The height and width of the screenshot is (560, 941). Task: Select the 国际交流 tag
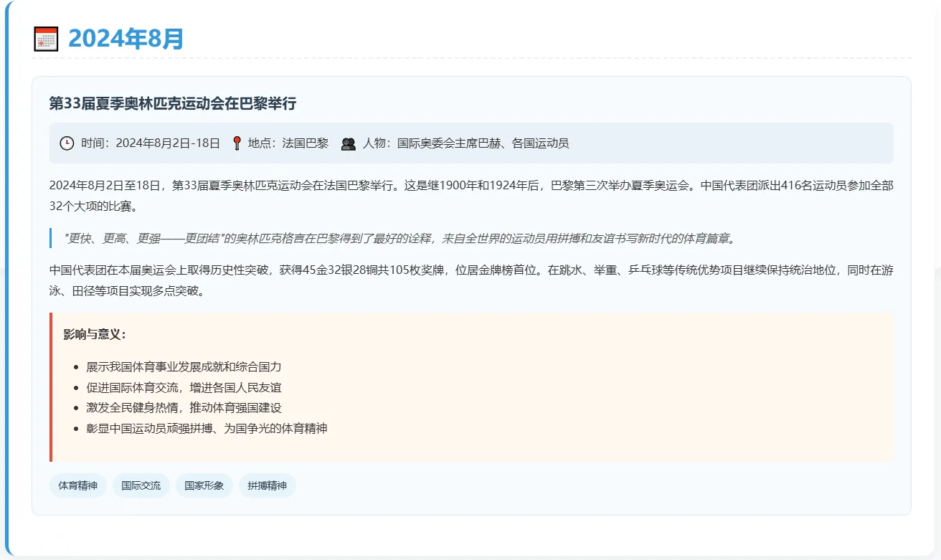pyautogui.click(x=141, y=485)
